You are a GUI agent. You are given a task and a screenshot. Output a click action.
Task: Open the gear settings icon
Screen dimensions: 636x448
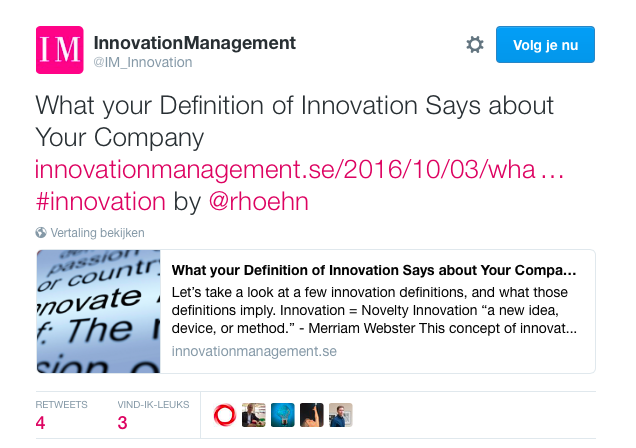[475, 45]
